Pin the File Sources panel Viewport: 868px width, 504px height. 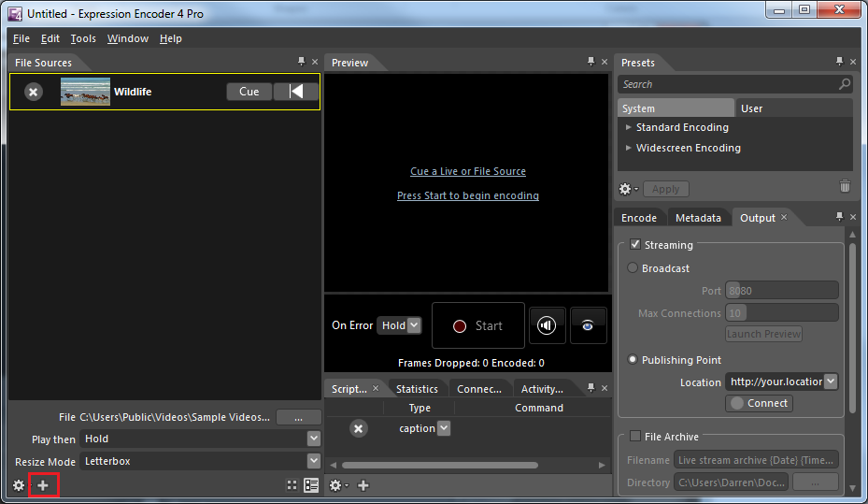click(301, 62)
